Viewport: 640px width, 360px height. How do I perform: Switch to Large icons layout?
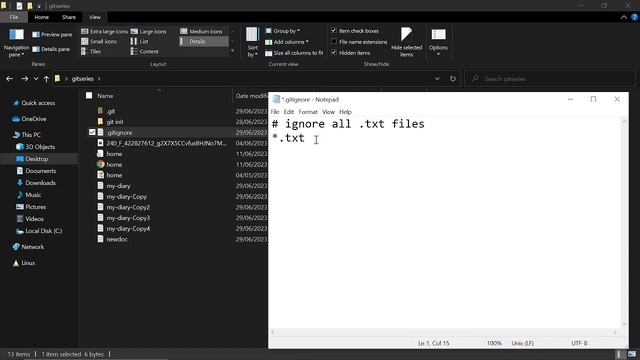[x=149, y=31]
